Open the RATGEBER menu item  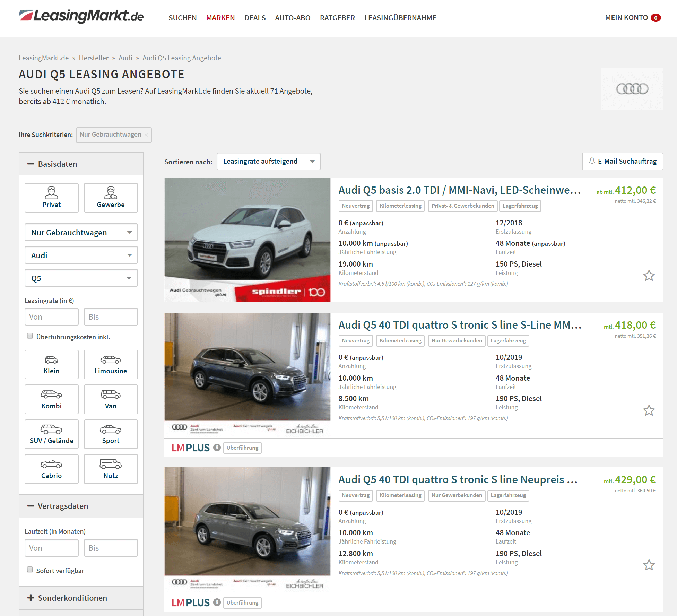point(337,18)
